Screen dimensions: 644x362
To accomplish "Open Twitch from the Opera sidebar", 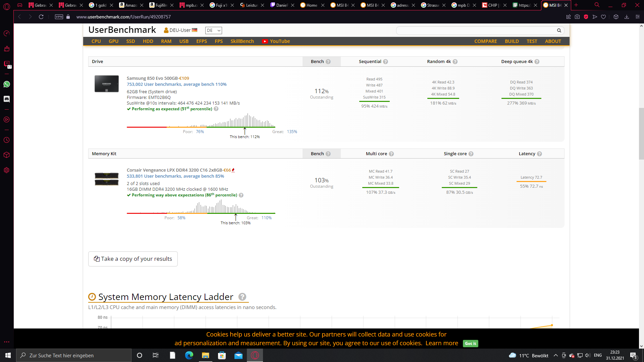I will click(7, 64).
